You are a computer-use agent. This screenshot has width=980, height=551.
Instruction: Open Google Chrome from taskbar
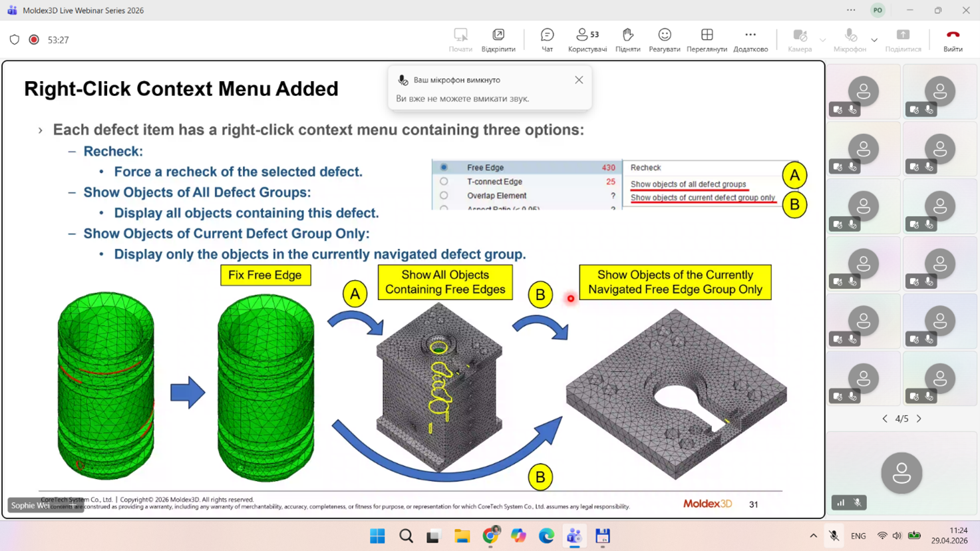pos(490,536)
